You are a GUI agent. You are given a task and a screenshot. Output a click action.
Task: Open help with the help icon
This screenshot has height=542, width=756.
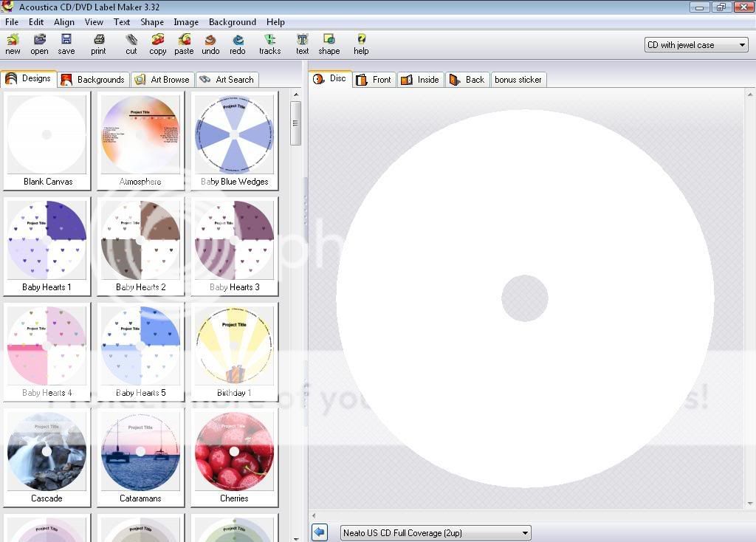coord(361,44)
